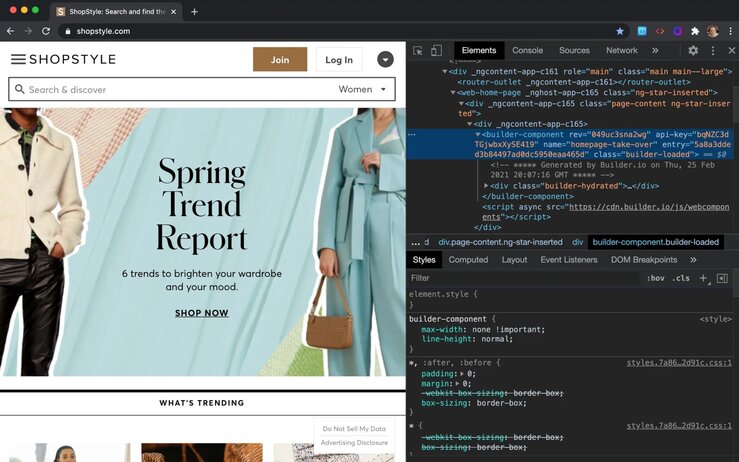Expand the padding shorthand property

click(x=462, y=374)
